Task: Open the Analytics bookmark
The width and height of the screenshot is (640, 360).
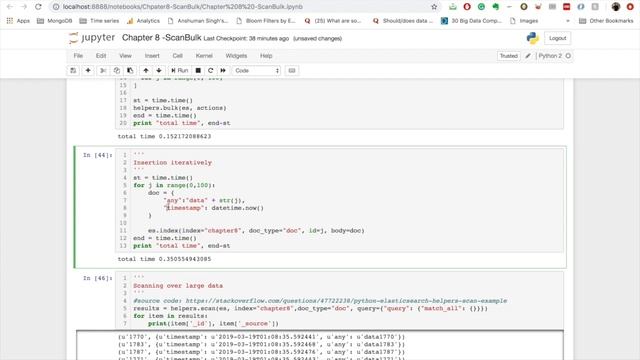Action: [143, 21]
